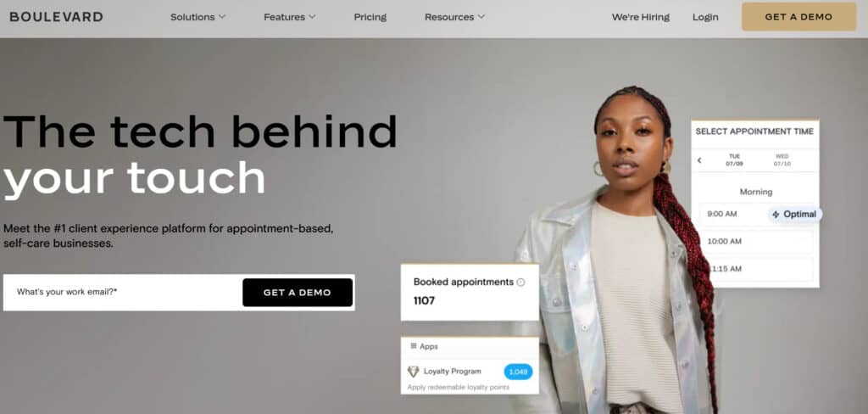Click the Apps grid icon
Viewport: 868px width, 414px height.
click(414, 346)
